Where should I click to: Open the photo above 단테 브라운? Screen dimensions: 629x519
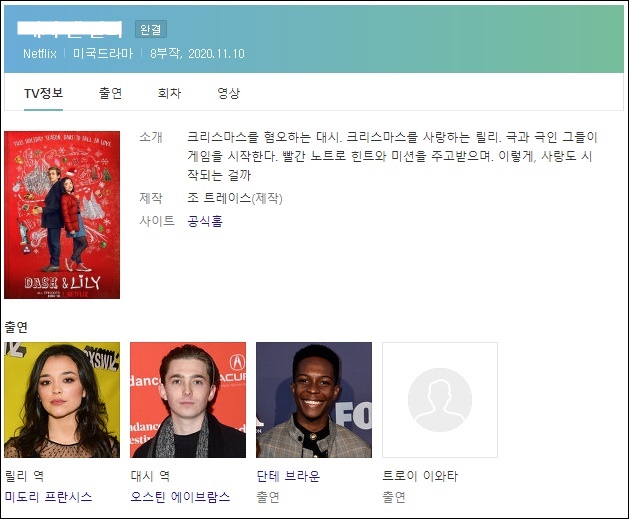(314, 400)
